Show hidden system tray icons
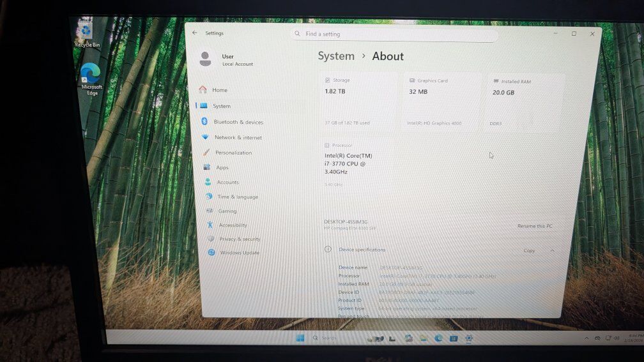This screenshot has height=362, width=644. pos(586,338)
